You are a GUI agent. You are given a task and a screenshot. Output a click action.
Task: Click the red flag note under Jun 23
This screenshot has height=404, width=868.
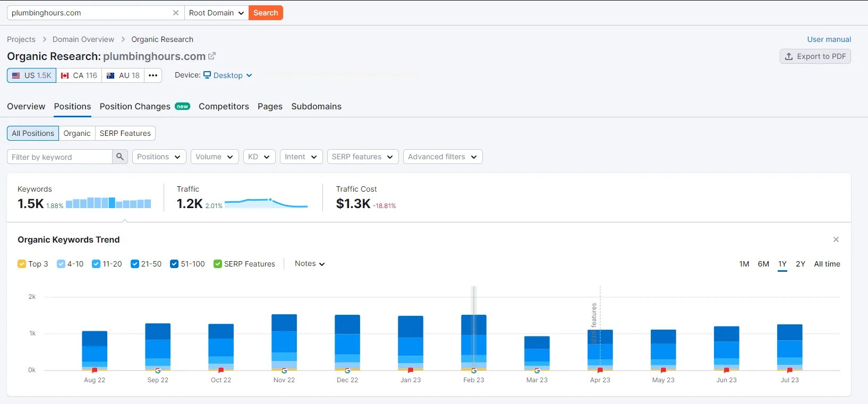click(x=727, y=371)
